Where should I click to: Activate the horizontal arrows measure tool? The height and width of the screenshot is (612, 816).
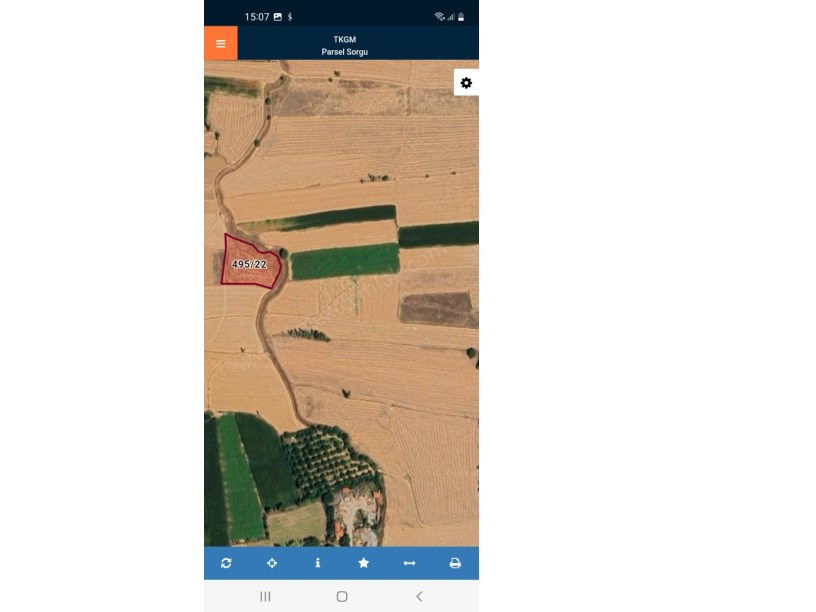[x=410, y=563]
